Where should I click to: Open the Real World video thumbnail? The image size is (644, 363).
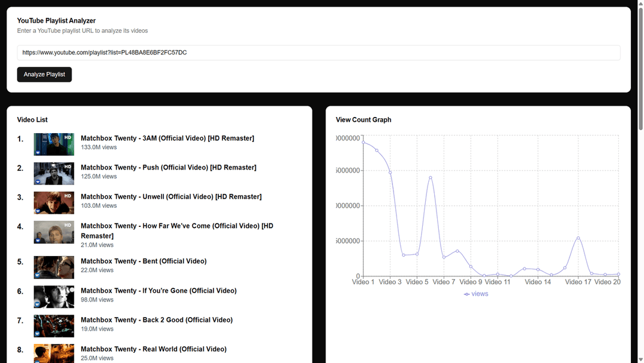coord(54,353)
